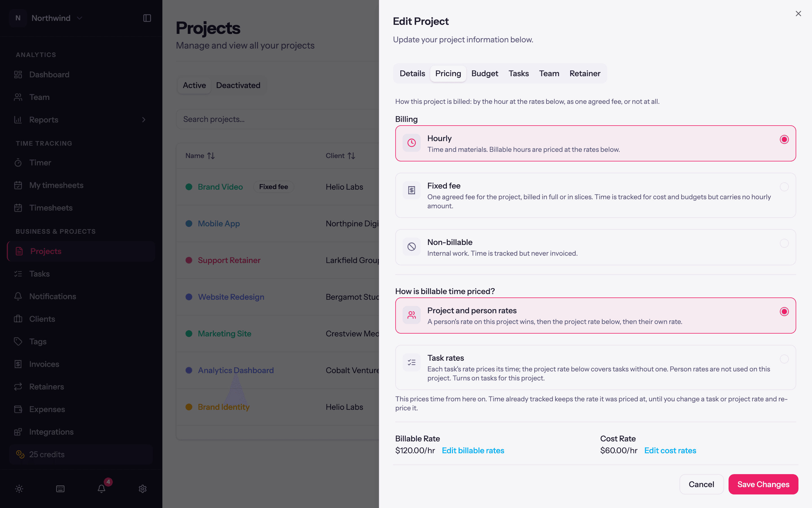Screen dimensions: 812x508
Task: Open Dashboard from the sidebar
Action: pyautogui.click(x=81, y=75)
